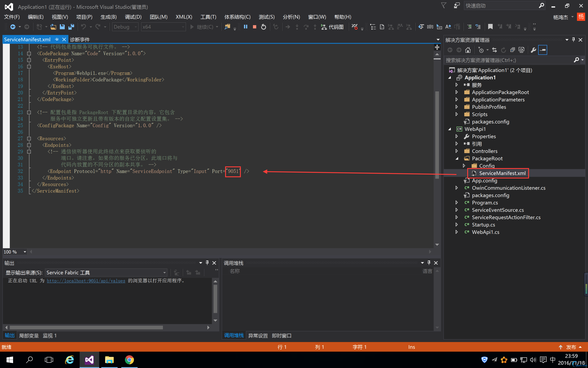Pin the Solution Explorer panel

(x=573, y=40)
